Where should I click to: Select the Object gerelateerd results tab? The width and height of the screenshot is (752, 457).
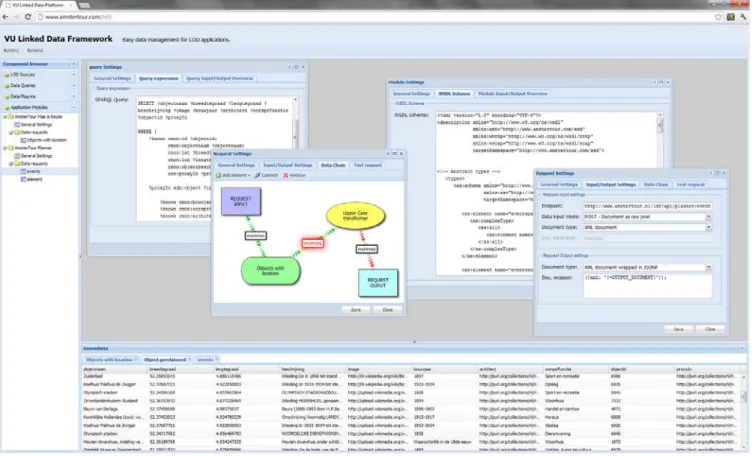coord(165,359)
